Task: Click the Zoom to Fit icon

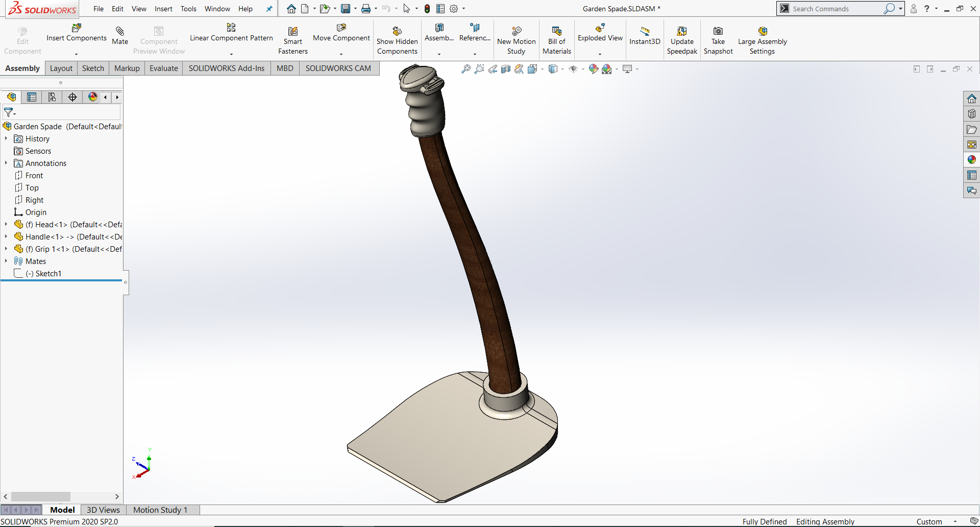Action: click(x=466, y=69)
